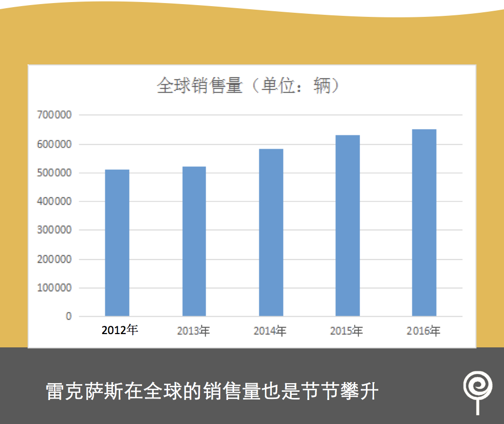Click the 2014年 axis label
Image resolution: width=504 pixels, height=424 pixels.
pyautogui.click(x=270, y=331)
